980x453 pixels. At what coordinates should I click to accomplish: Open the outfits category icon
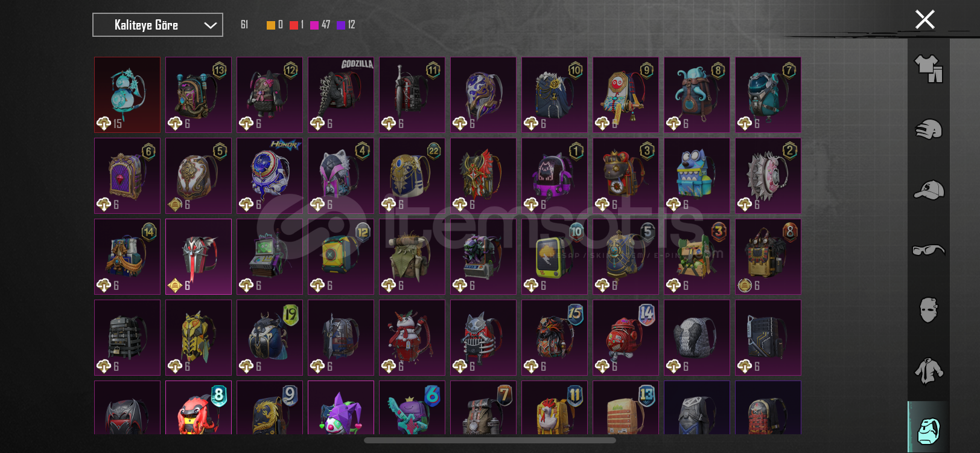pyautogui.click(x=928, y=68)
